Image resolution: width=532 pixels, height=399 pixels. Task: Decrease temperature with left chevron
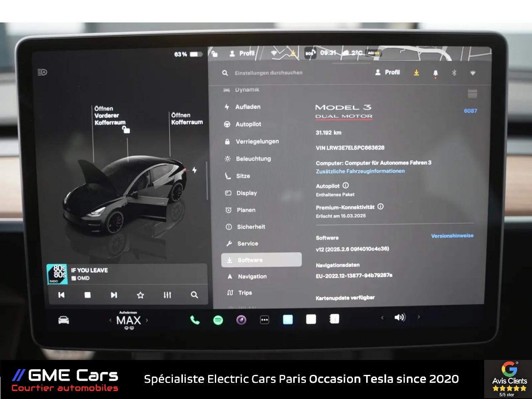[x=110, y=320]
